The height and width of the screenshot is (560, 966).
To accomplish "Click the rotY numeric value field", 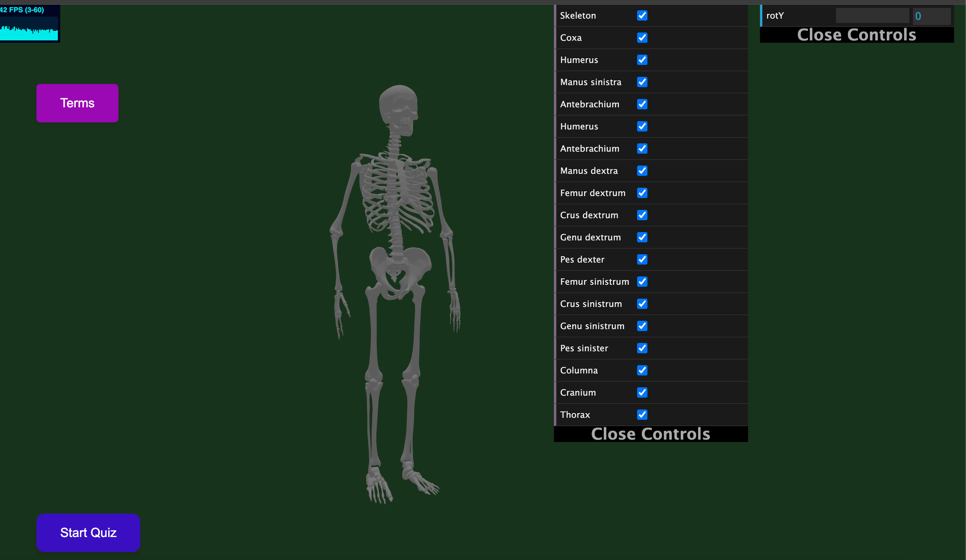I will point(932,16).
